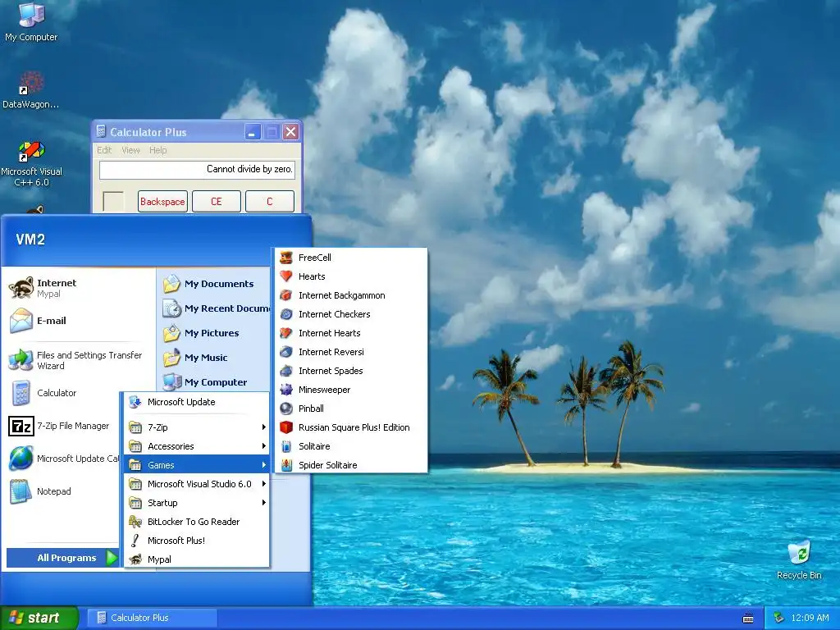Expand Microsoft Visual Studio 6.0 submenu arrow
This screenshot has height=630, width=840.
tap(263, 484)
